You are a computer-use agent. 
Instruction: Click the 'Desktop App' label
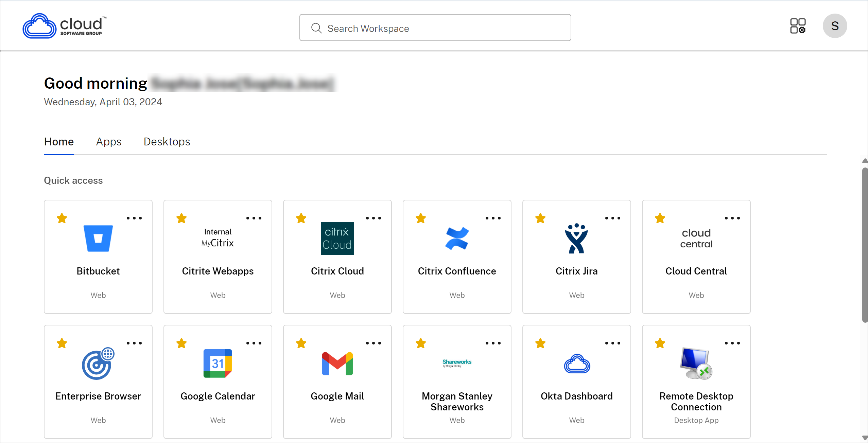click(x=696, y=420)
